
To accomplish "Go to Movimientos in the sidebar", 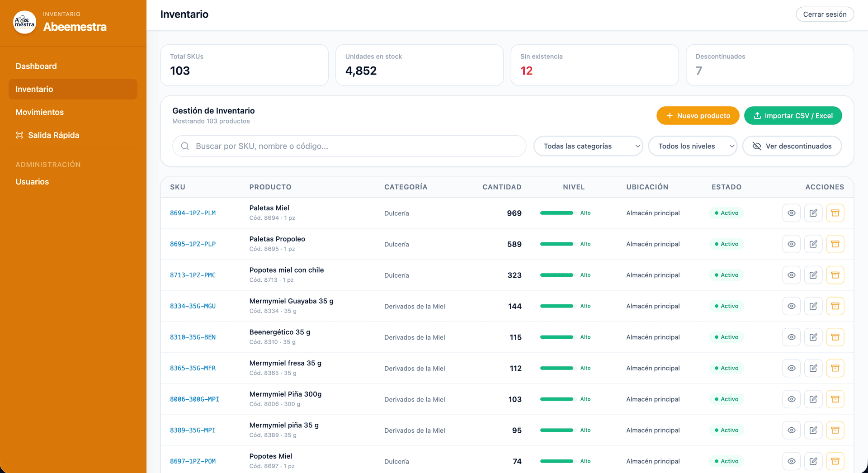I will click(40, 112).
